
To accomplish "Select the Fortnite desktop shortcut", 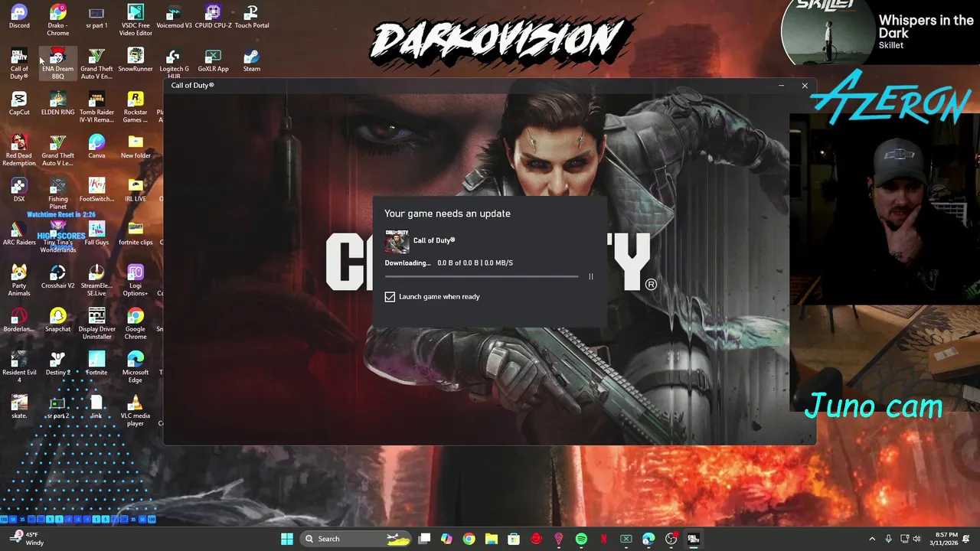I will [96, 364].
